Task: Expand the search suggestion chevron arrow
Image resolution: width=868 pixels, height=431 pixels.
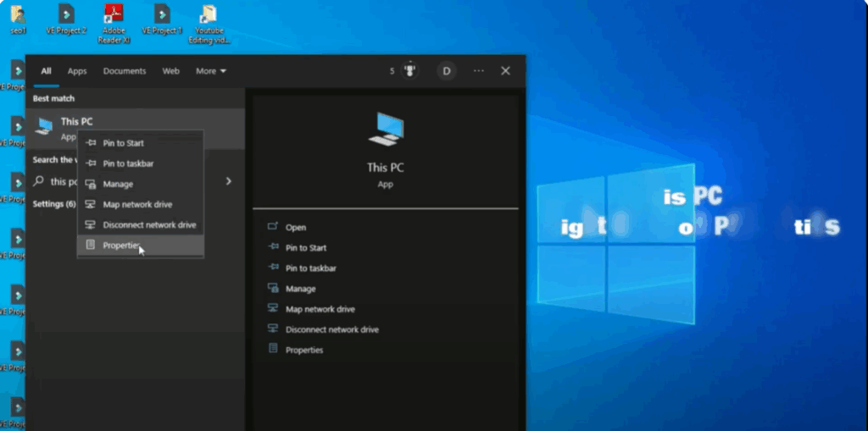Action: 229,181
